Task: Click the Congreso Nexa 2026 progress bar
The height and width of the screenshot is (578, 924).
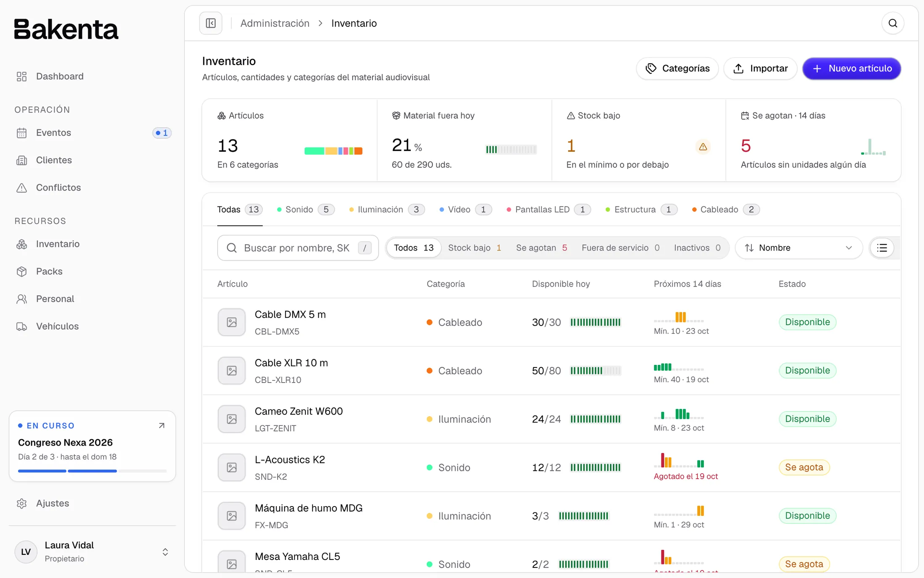Action: (x=92, y=471)
